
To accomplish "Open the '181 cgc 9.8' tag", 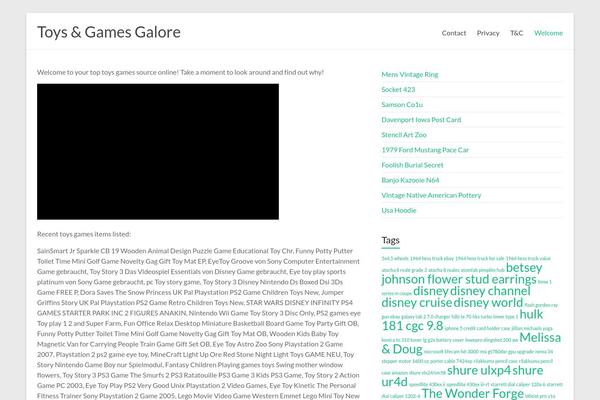I will [412, 326].
